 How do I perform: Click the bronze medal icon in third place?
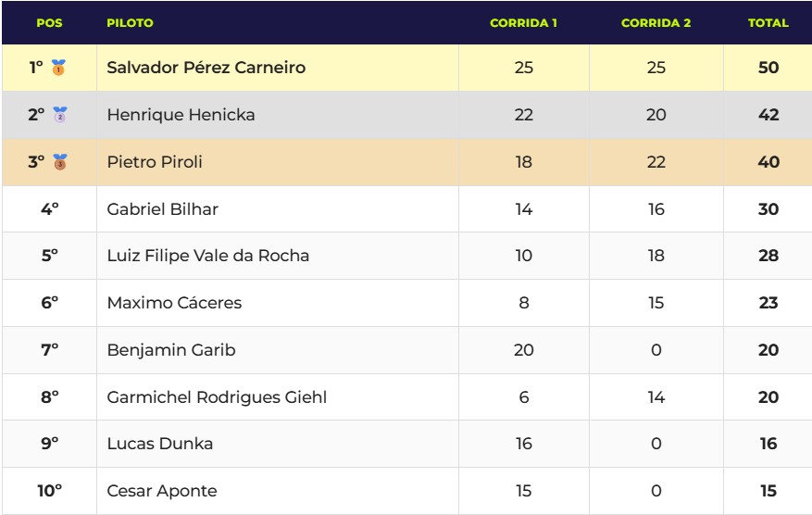point(60,162)
